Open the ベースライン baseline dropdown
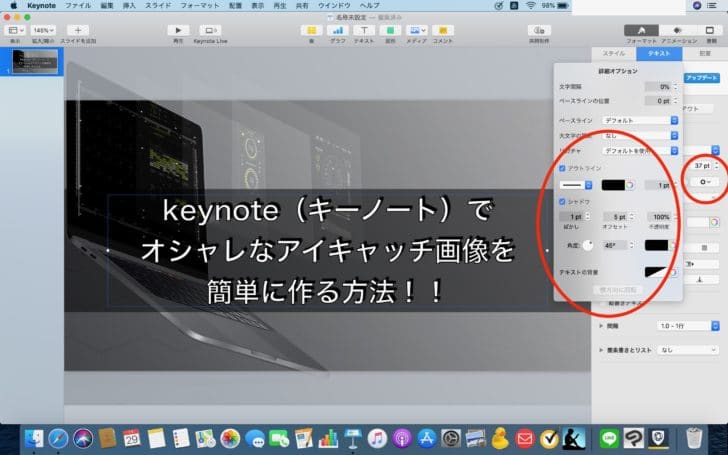This screenshot has height=455, width=728. (x=640, y=120)
